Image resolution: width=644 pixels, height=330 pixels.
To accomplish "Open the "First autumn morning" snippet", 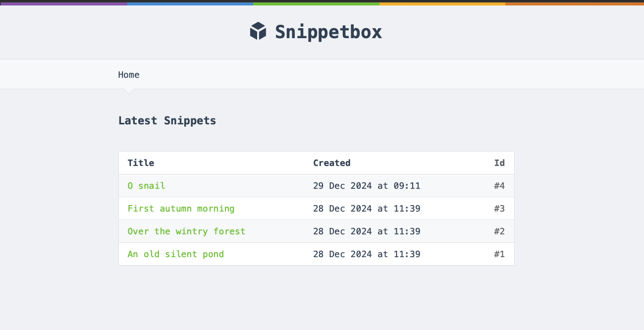I will click(x=181, y=209).
